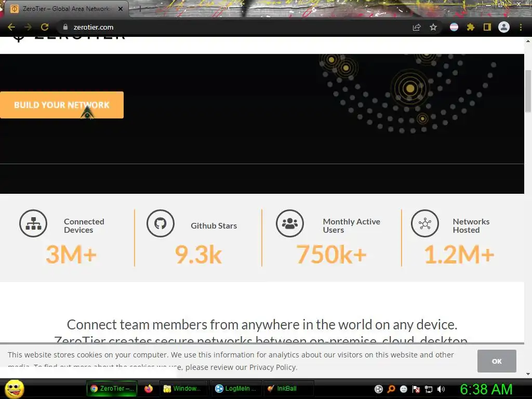
Task: Click the 6:38 AM taskbar clock
Action: point(486,389)
